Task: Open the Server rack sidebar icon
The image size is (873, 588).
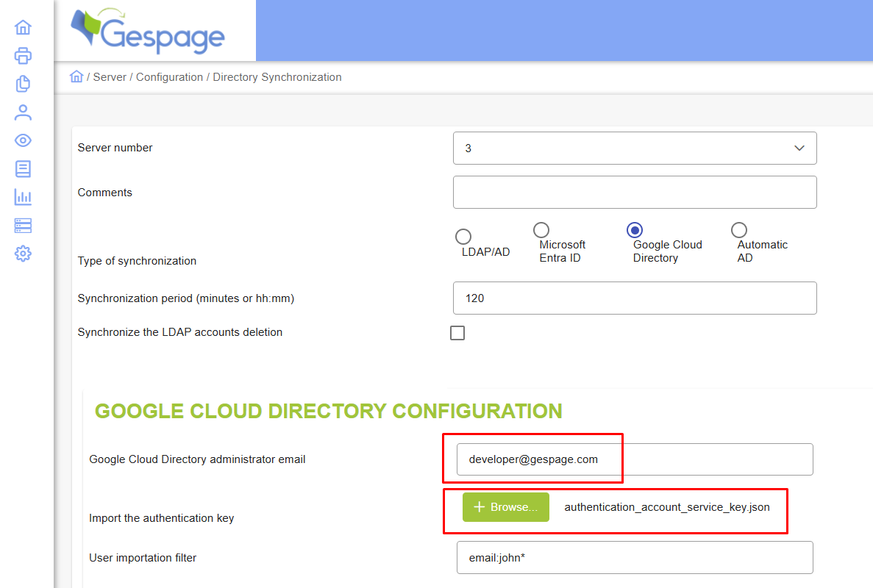Action: tap(23, 226)
